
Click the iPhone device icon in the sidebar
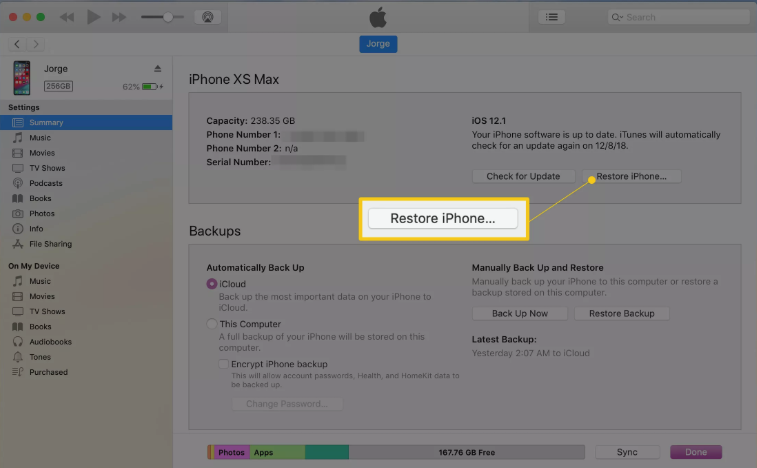22,77
